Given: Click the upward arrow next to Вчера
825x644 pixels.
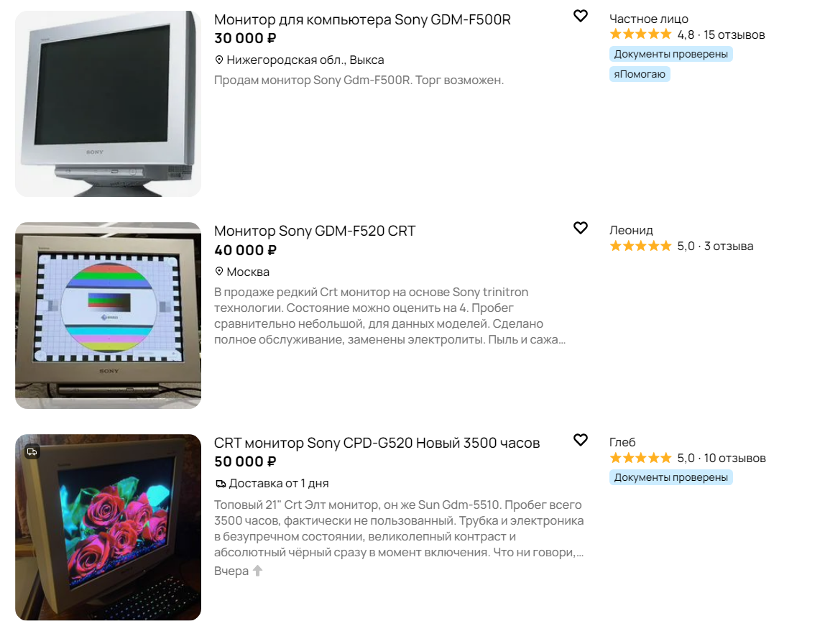Looking at the screenshot, I should [x=257, y=571].
